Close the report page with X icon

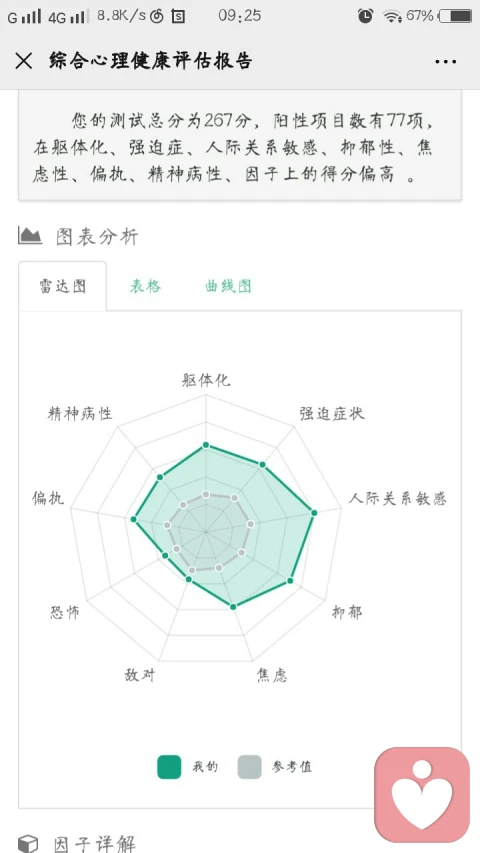(24, 61)
